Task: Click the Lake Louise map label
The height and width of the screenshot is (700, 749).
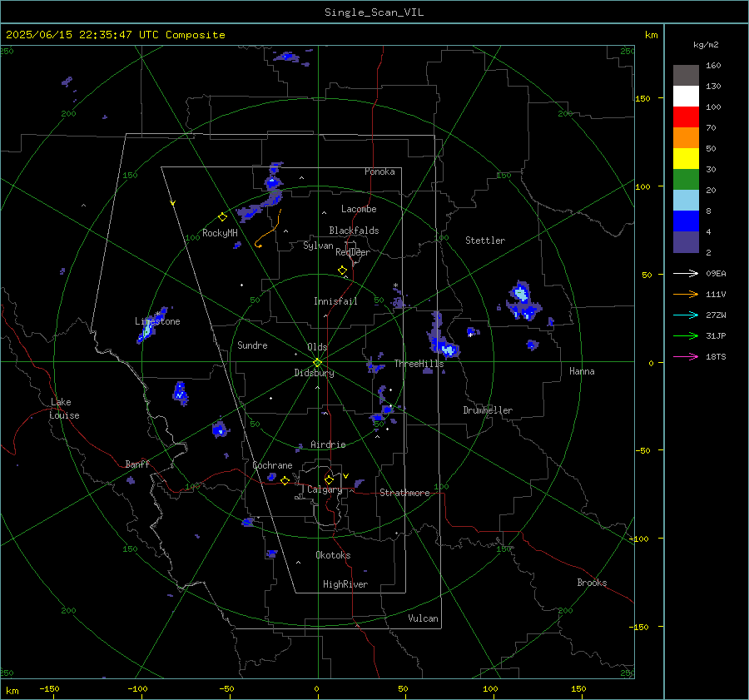Action: 64,409
